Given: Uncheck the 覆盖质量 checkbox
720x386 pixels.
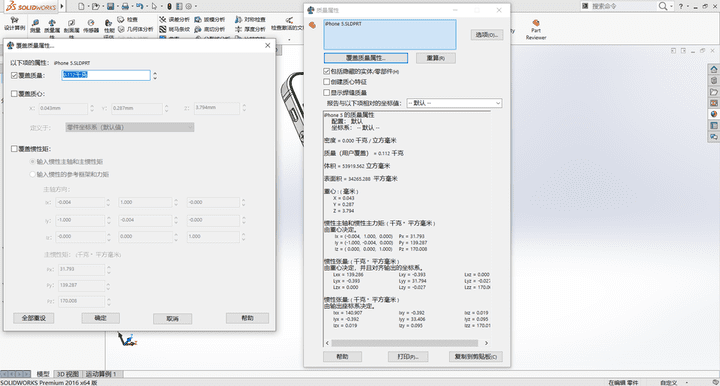Looking at the screenshot, I should pyautogui.click(x=14, y=75).
